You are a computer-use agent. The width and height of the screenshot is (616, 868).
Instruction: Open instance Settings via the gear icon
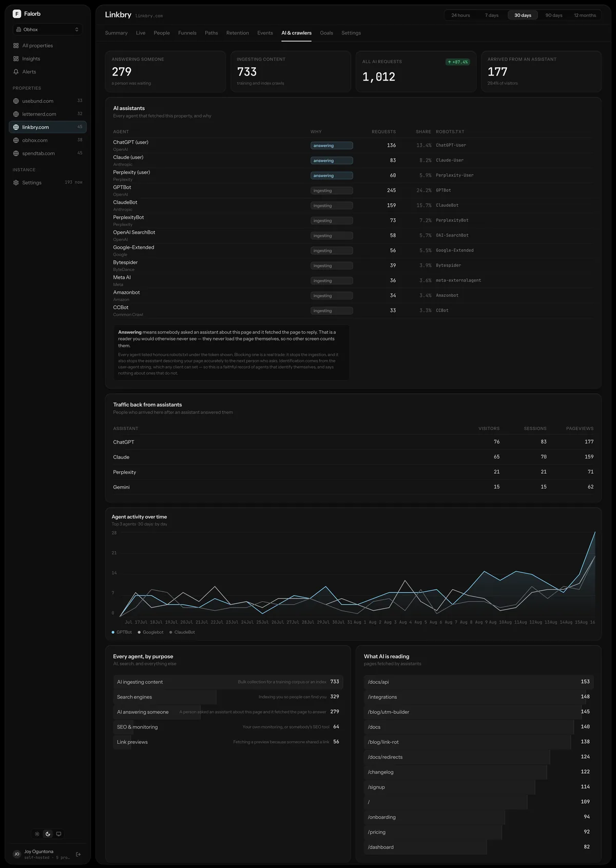16,183
